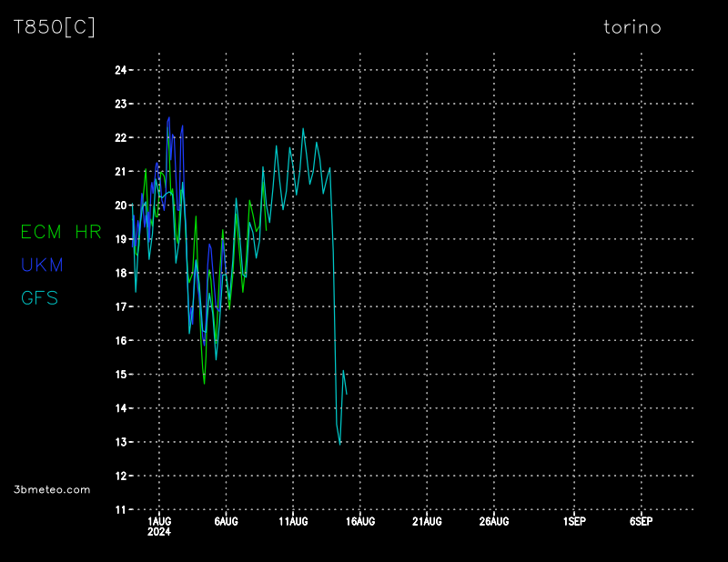Click the 2024 year label under 1AUG
Image resolution: width=728 pixels, height=562 pixels.
[159, 532]
